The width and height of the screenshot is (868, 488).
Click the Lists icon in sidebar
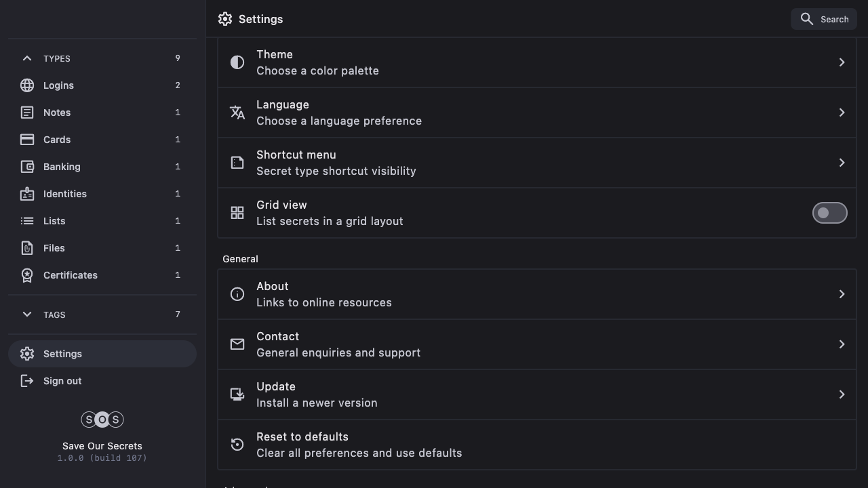tap(27, 221)
